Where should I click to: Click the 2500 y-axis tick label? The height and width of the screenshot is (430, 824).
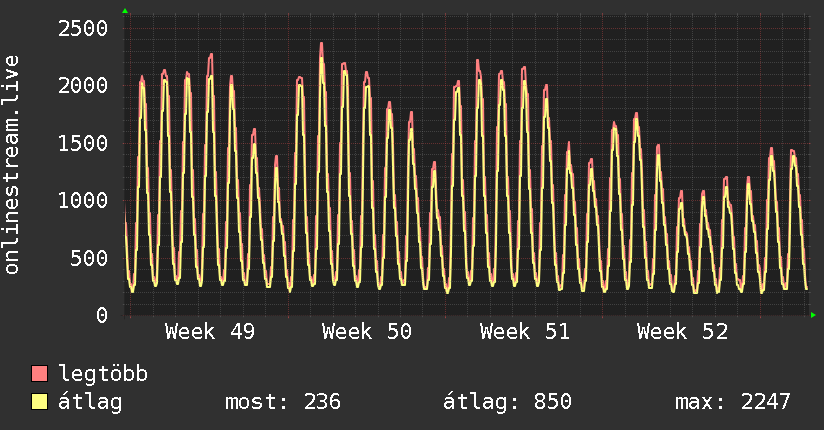81,27
